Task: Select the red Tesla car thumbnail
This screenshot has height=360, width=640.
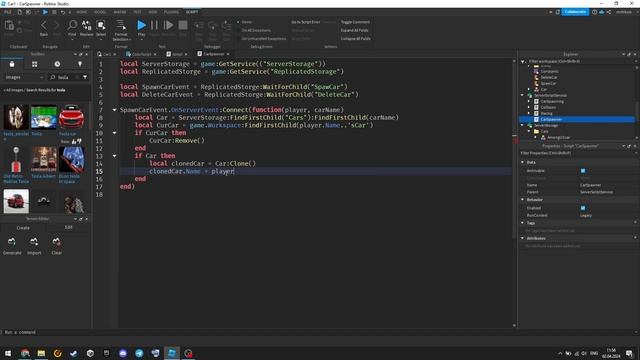Action: [71, 117]
